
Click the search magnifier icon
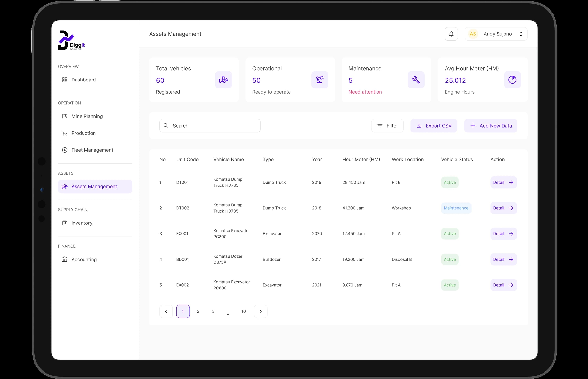(166, 126)
